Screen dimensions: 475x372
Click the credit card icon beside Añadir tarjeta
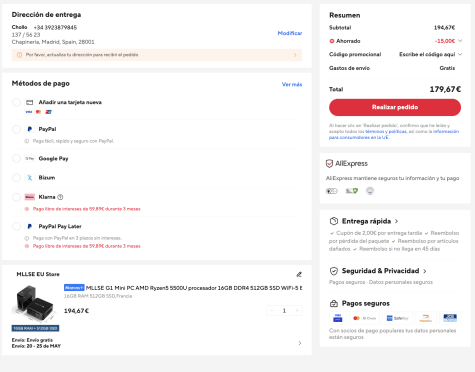30,102
